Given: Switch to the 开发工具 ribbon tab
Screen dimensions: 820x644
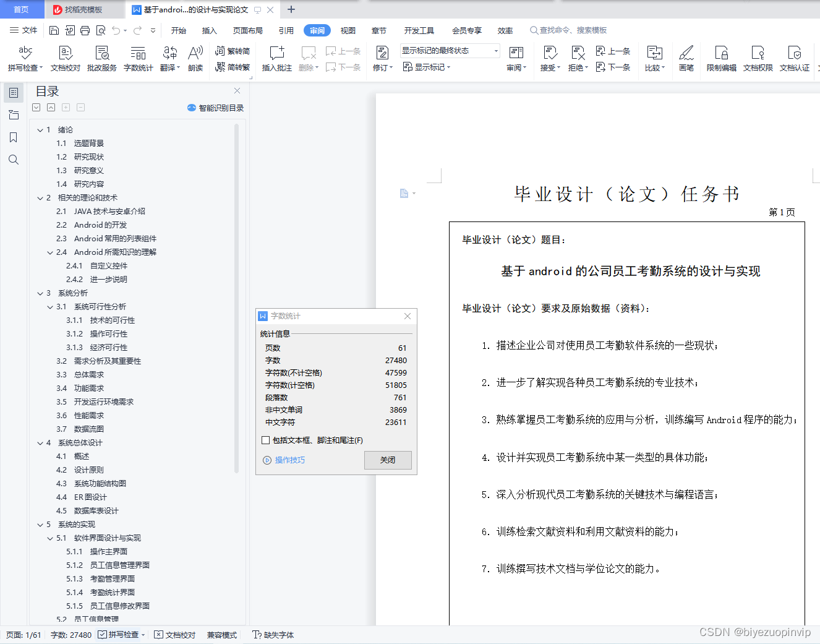Looking at the screenshot, I should tap(419, 30).
